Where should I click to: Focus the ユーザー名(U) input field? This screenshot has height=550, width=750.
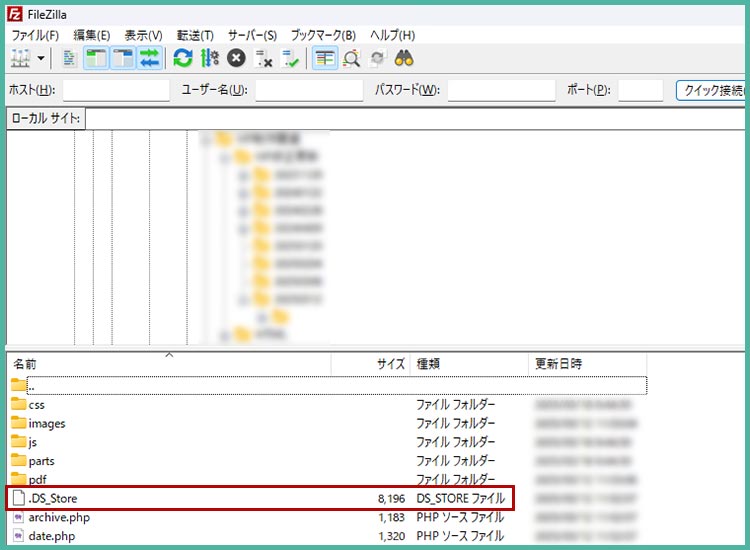tap(309, 90)
